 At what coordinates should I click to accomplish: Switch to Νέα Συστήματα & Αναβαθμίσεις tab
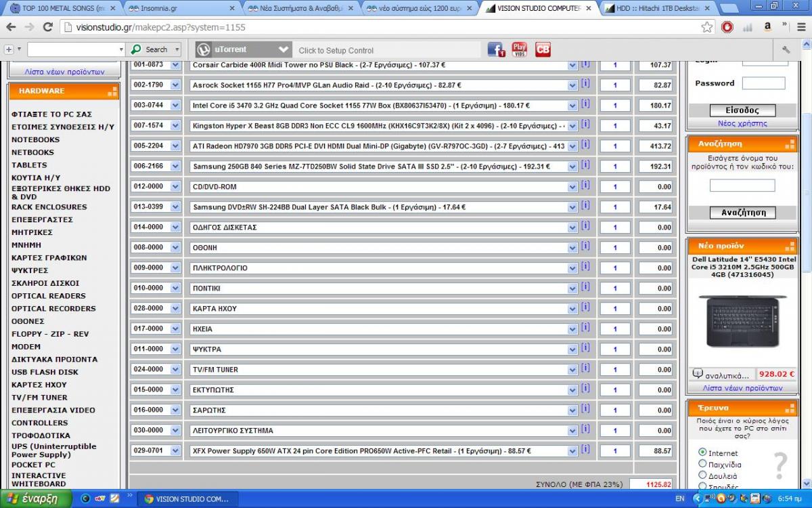click(x=300, y=9)
